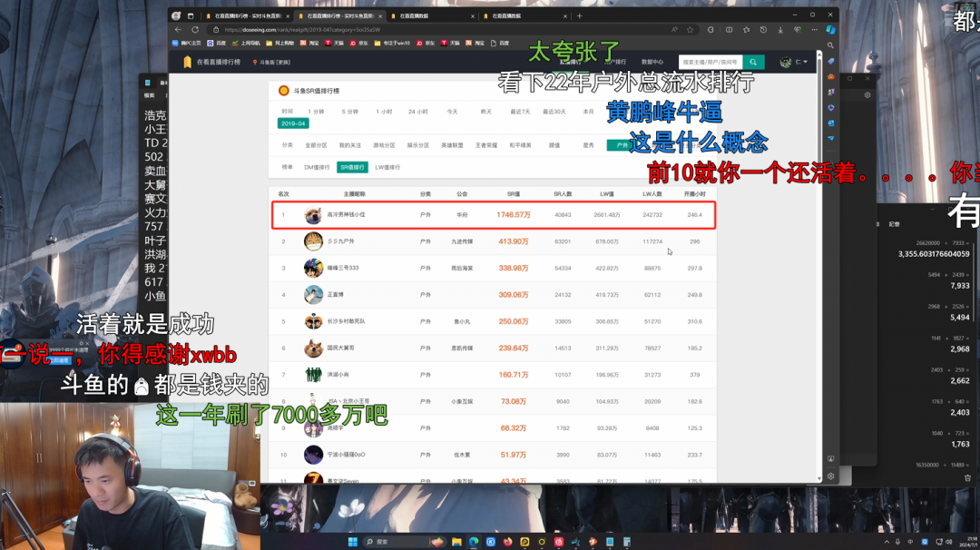
Task: Select the 最近30天 time filter
Action: point(554,112)
